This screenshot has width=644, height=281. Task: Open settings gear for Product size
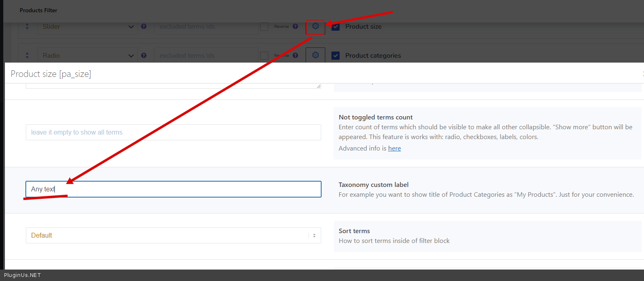(315, 27)
